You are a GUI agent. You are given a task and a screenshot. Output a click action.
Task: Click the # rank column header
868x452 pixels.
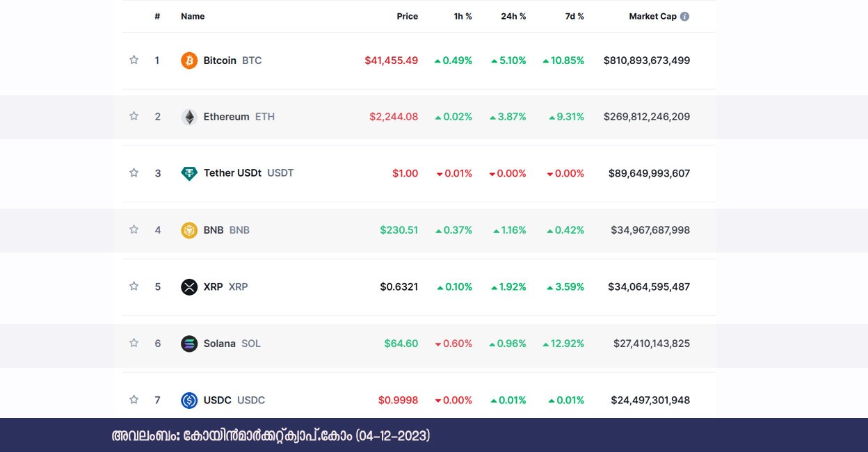click(157, 17)
